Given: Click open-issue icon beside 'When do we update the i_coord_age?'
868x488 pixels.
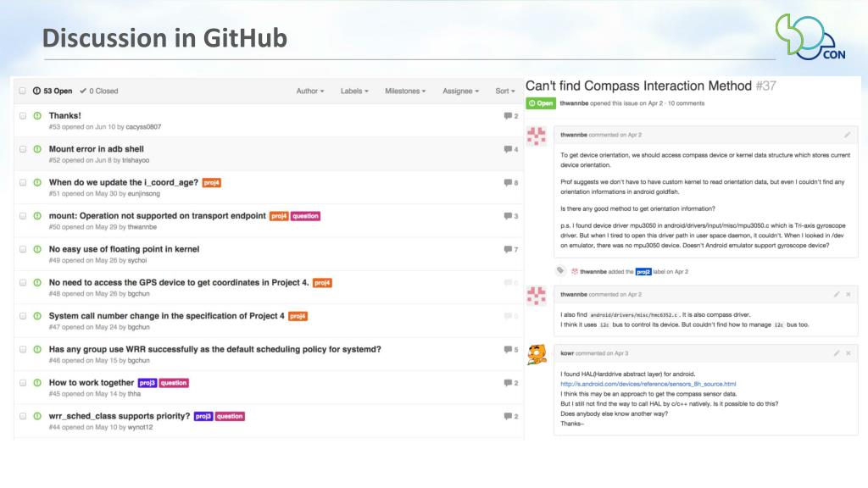Looking at the screenshot, I should point(37,183).
